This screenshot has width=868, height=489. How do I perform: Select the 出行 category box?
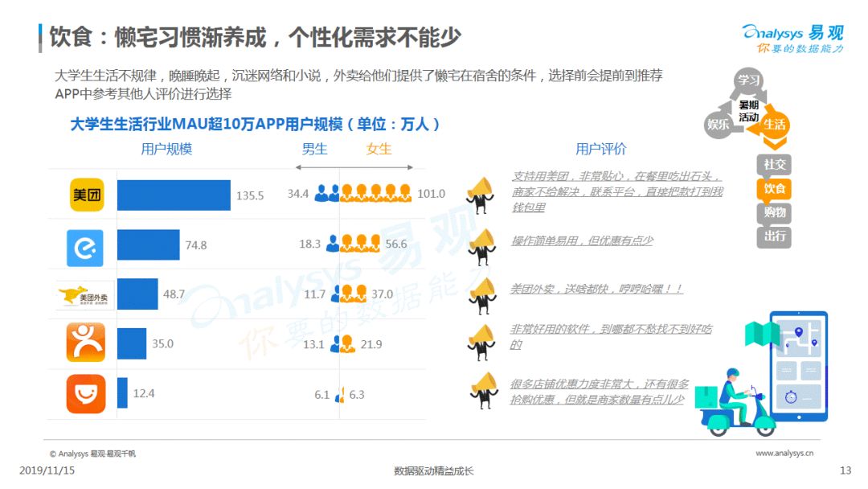point(774,236)
